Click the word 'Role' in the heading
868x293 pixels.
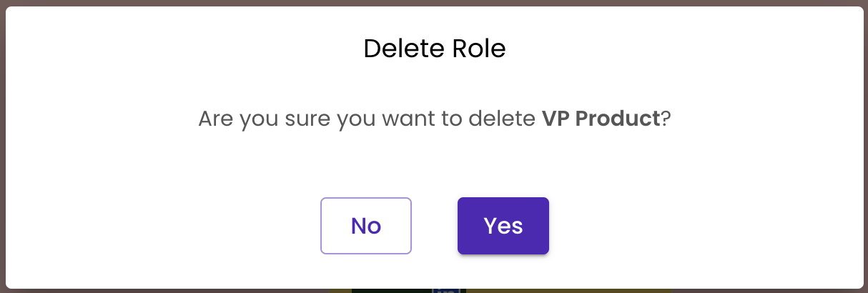[x=479, y=49]
